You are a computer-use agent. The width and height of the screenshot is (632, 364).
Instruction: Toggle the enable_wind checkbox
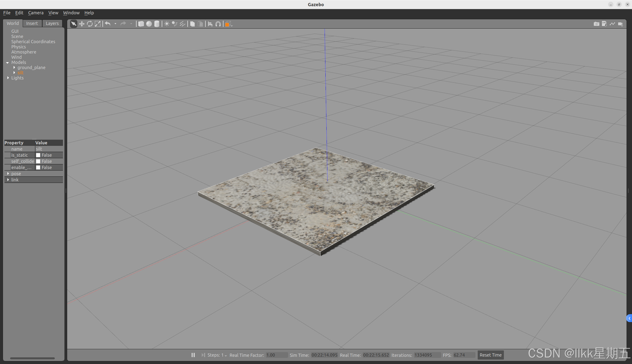pyautogui.click(x=38, y=168)
